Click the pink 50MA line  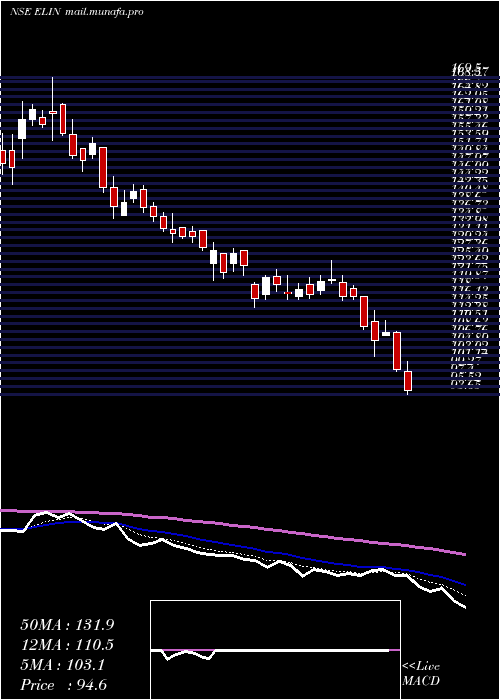point(232,524)
